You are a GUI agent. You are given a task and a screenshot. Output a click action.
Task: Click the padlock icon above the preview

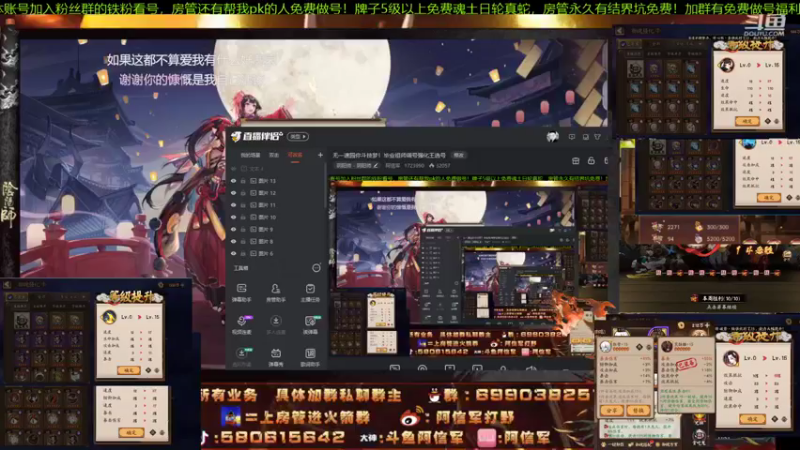coord(591,161)
